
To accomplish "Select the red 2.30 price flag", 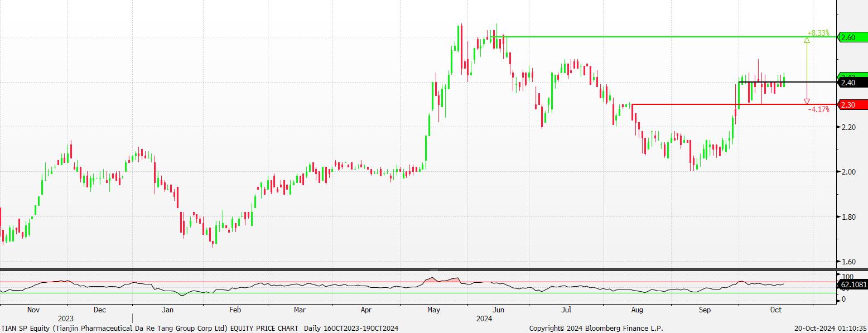I will click(853, 105).
